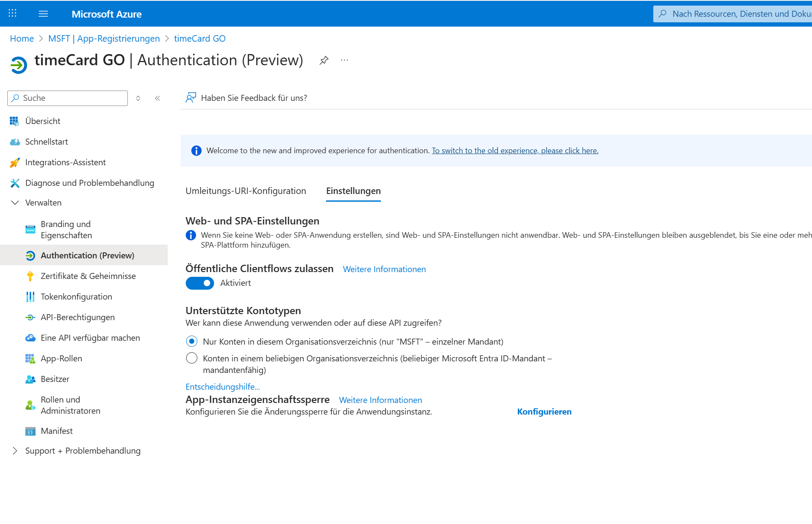The image size is (812, 524).
Task: Click the feedback person icon
Action: [191, 98]
